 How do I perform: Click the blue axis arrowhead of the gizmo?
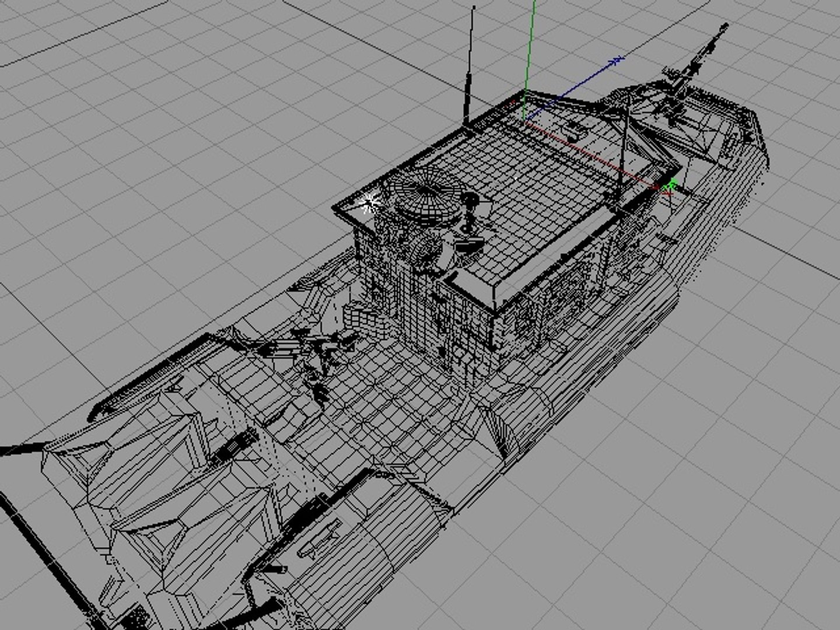(617, 60)
